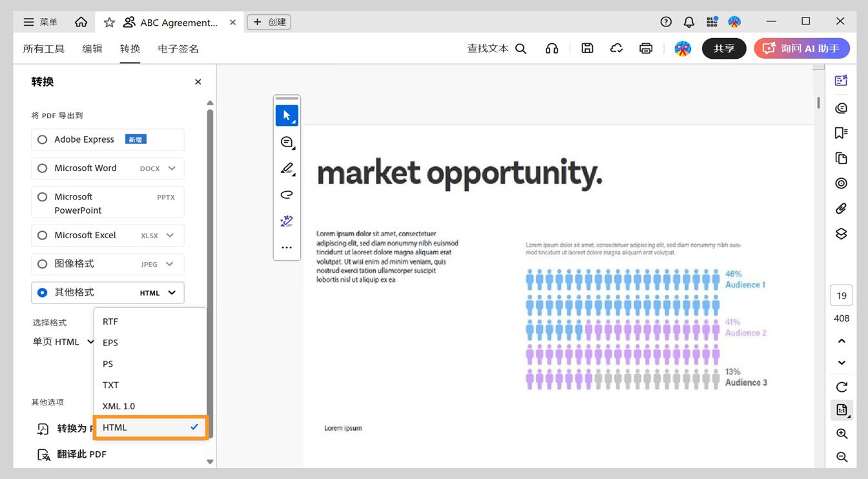Go to previous page with up chevron
The image size is (868, 479).
pyautogui.click(x=842, y=341)
